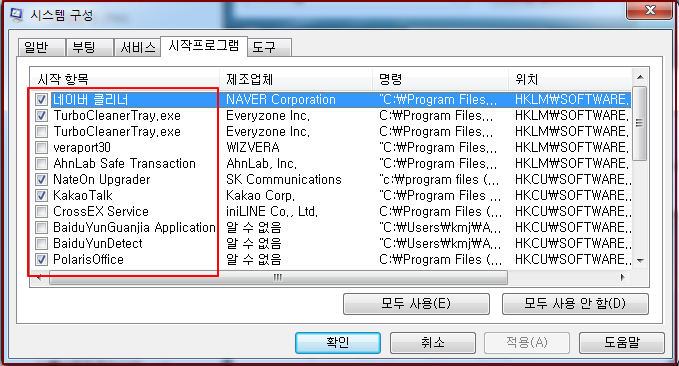Image resolution: width=679 pixels, height=366 pixels.
Task: Open the 도구 tab
Action: click(269, 47)
